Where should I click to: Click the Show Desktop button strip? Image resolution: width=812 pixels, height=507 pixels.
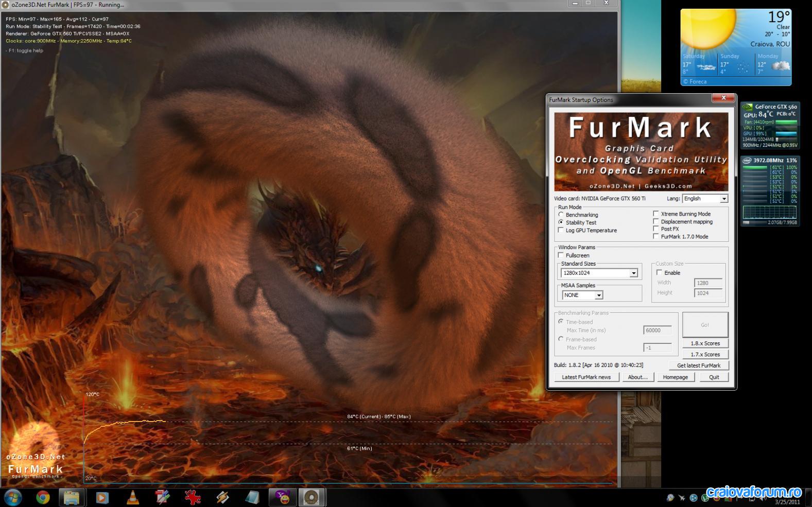click(808, 497)
